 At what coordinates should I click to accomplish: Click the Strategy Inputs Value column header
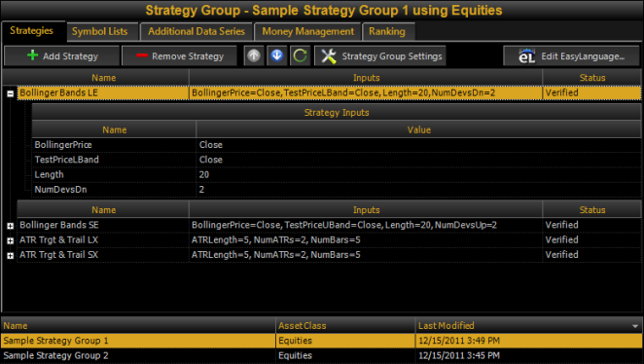(418, 129)
